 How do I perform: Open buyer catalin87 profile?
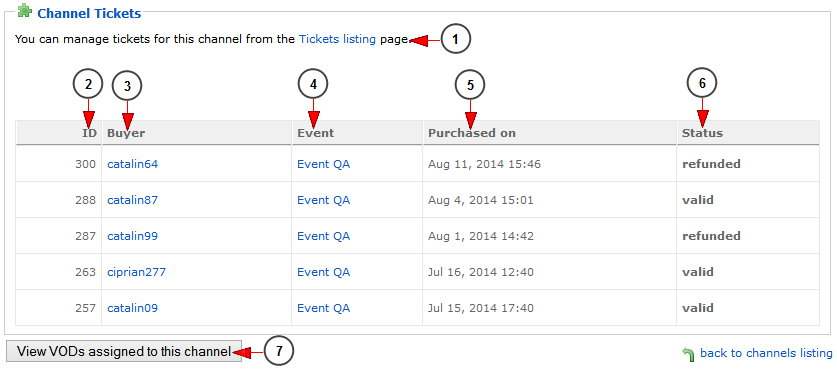click(x=132, y=200)
